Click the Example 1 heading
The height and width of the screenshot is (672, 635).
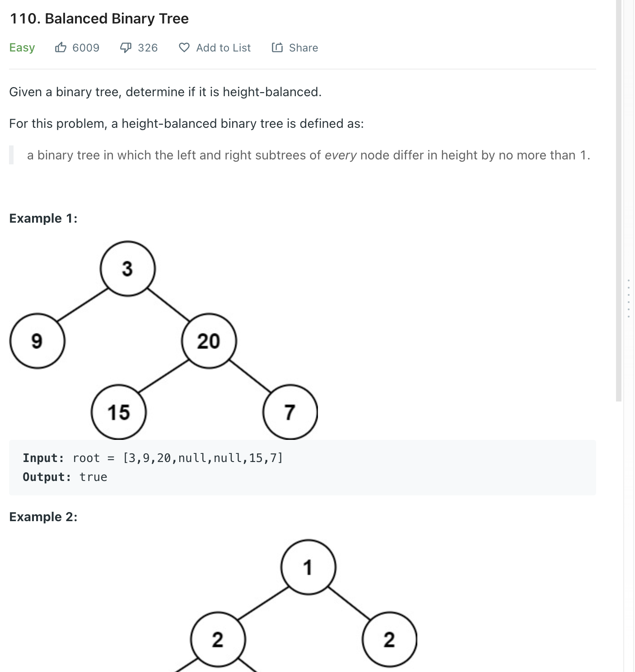tap(43, 218)
